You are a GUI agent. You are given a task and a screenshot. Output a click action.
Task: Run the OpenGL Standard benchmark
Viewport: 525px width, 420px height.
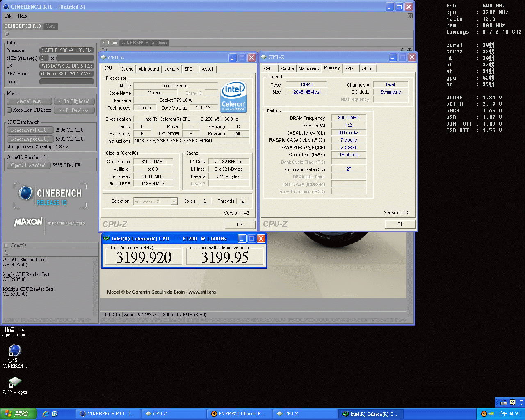click(28, 165)
